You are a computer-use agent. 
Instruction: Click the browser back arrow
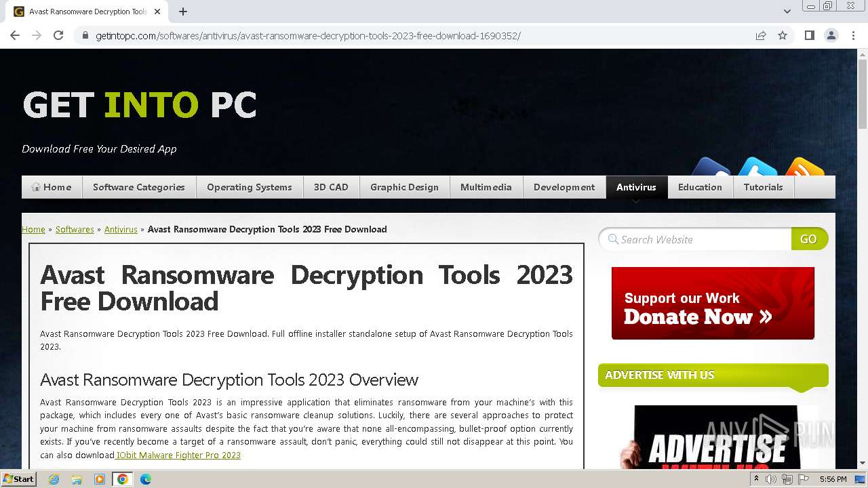tap(15, 35)
